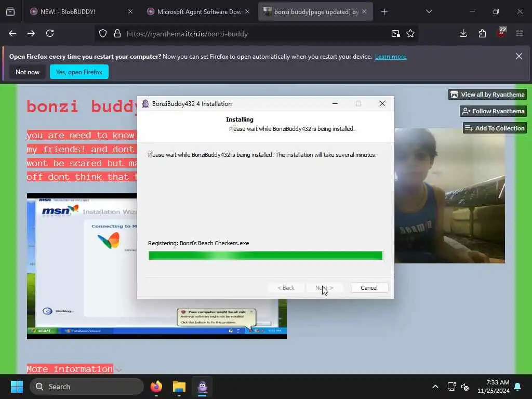532x399 pixels.
Task: Open the clock showing 7:33 AM
Action: pos(494,387)
